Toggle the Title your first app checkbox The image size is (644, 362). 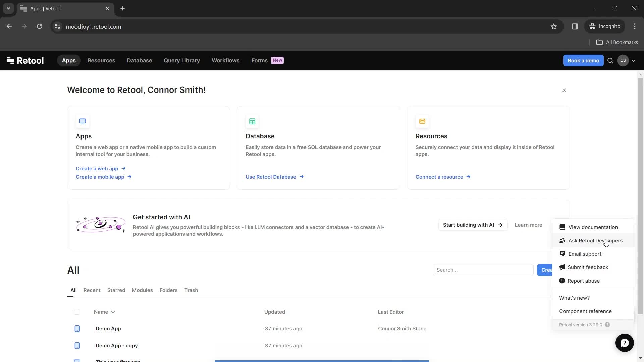pos(77,361)
